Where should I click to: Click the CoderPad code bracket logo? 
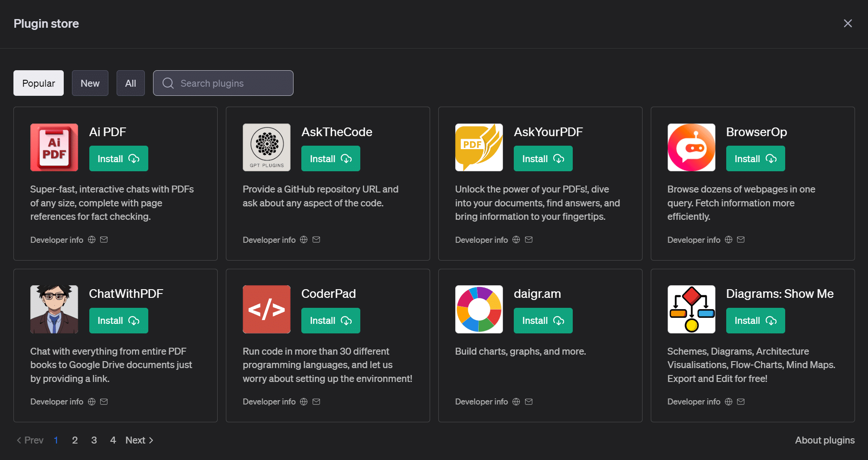coord(267,309)
